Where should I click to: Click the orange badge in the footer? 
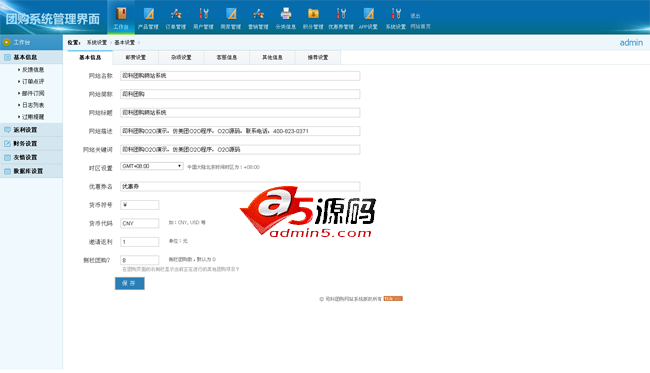pyautogui.click(x=393, y=298)
